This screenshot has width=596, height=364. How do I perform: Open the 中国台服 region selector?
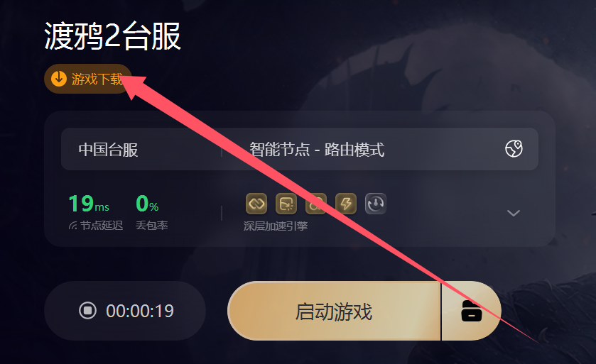[x=108, y=150]
